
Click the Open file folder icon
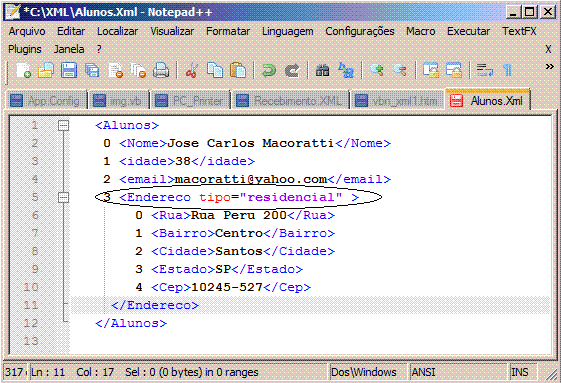(46, 70)
